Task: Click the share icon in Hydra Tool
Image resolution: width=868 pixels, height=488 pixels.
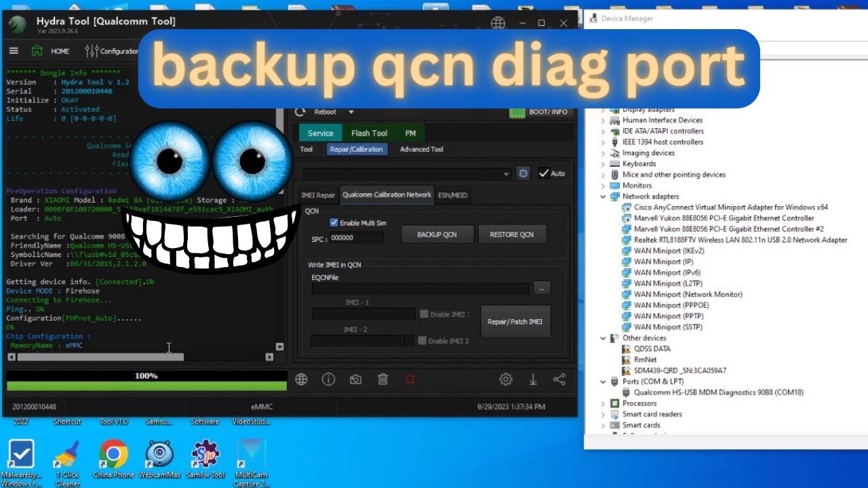Action: click(x=559, y=380)
